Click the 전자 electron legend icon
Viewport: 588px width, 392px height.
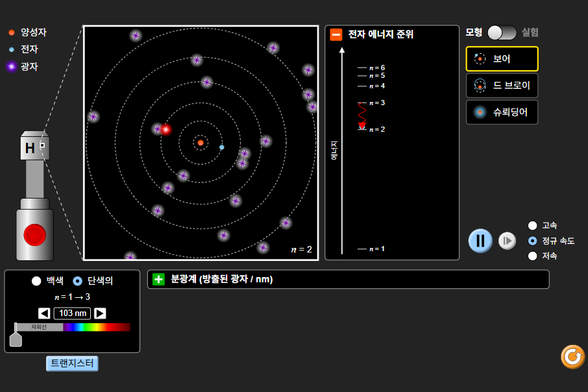[12, 49]
